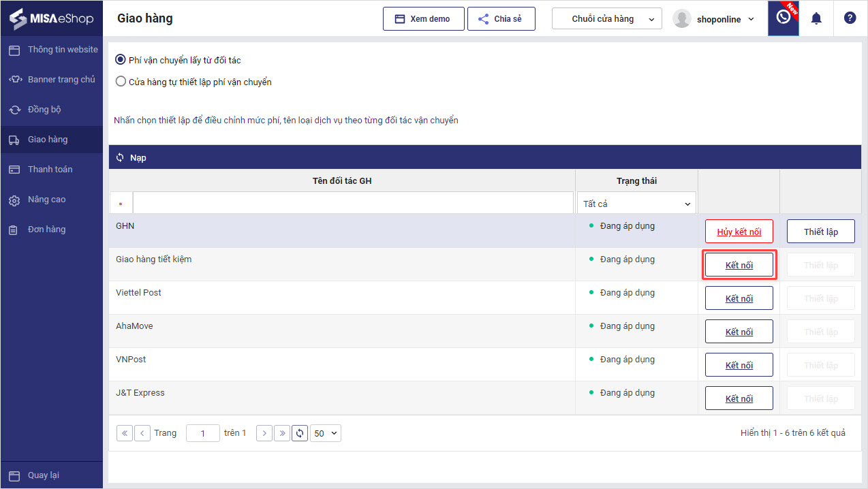Viewport: 868px width, 489px height.
Task: Click the phone support icon marked New
Action: coord(784,18)
